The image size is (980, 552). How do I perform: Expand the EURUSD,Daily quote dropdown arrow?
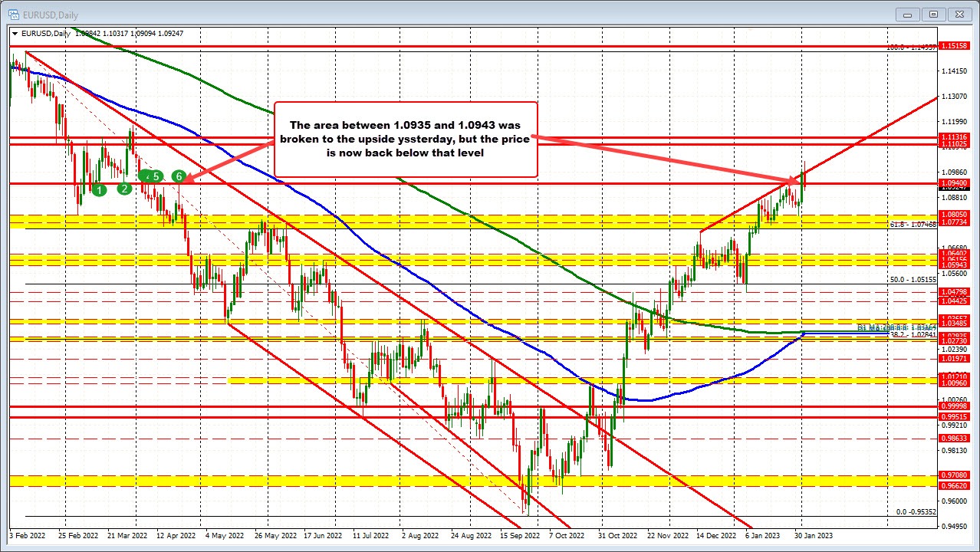pyautogui.click(x=15, y=34)
